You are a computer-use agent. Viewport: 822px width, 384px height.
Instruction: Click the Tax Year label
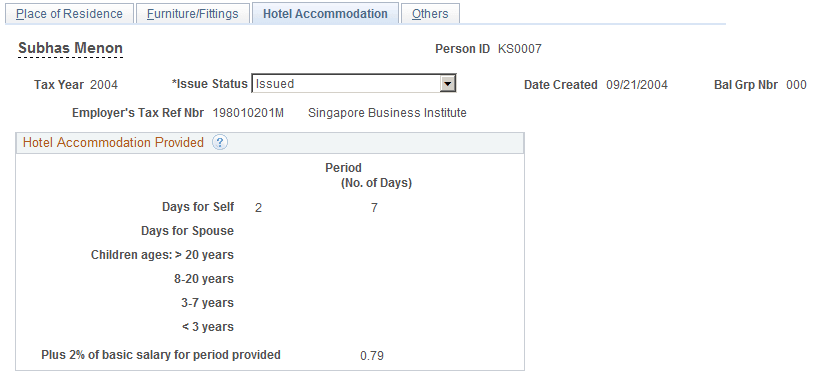click(x=58, y=85)
